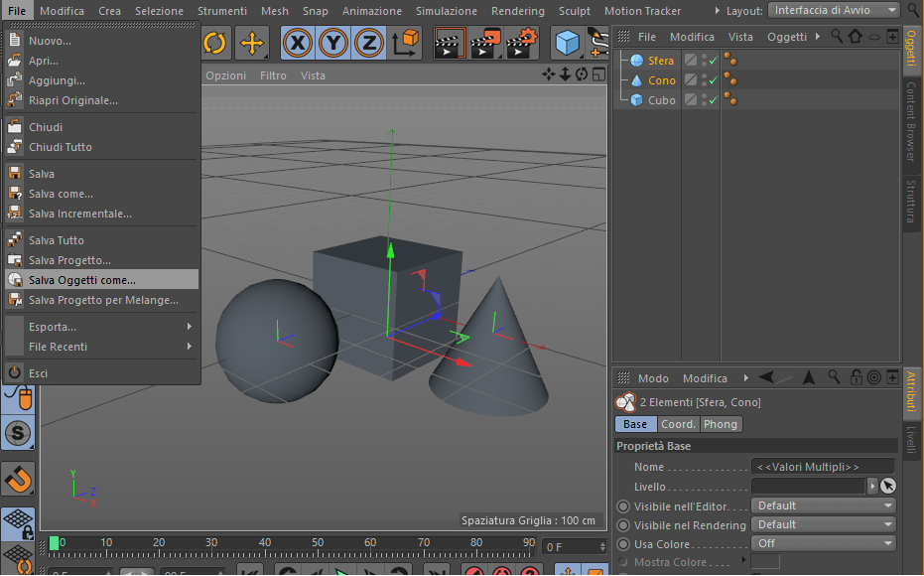Image resolution: width=924 pixels, height=576 pixels.
Task: Expand more Object Manager menus arrow
Action: pos(818,37)
